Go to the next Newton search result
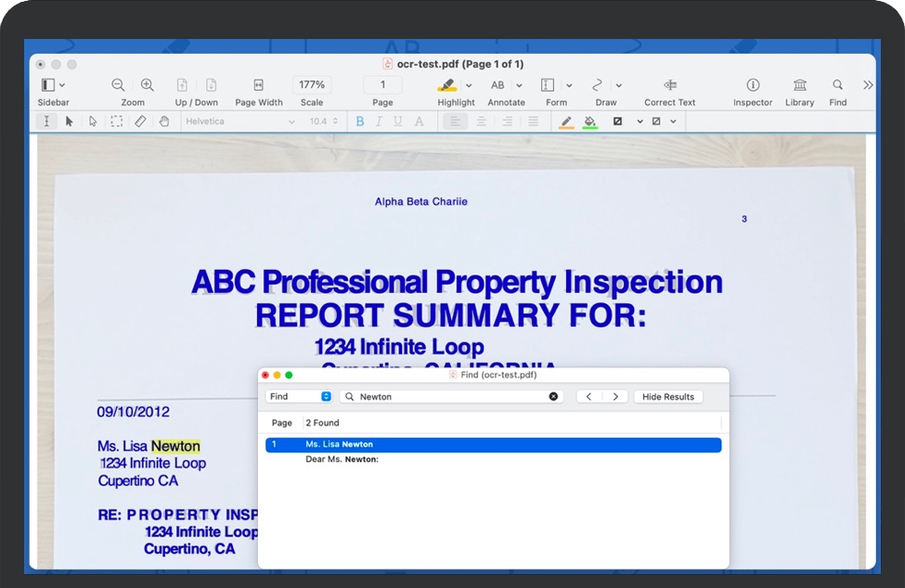905x588 pixels. point(615,396)
